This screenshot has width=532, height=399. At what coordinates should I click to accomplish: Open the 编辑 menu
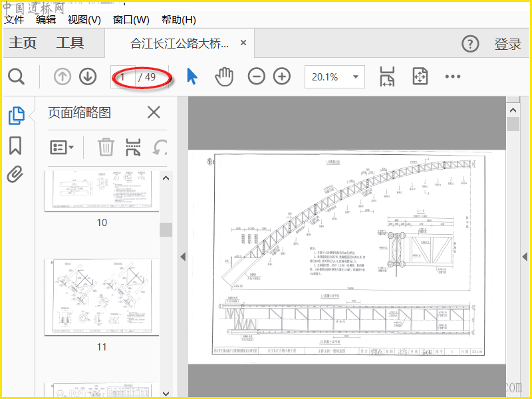click(46, 20)
